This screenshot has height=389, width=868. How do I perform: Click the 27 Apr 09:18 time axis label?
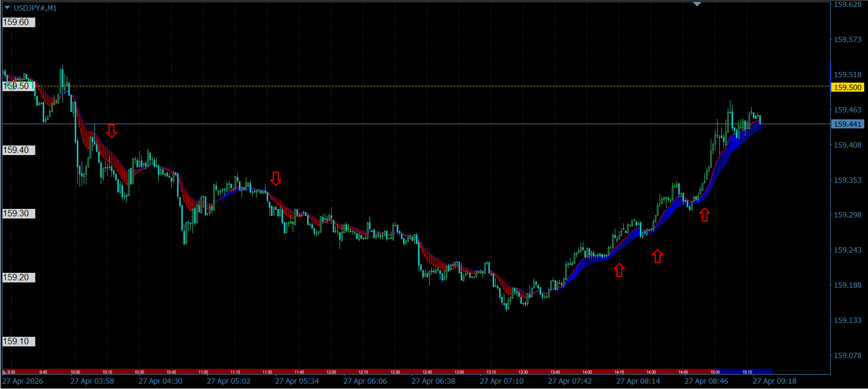775,381
